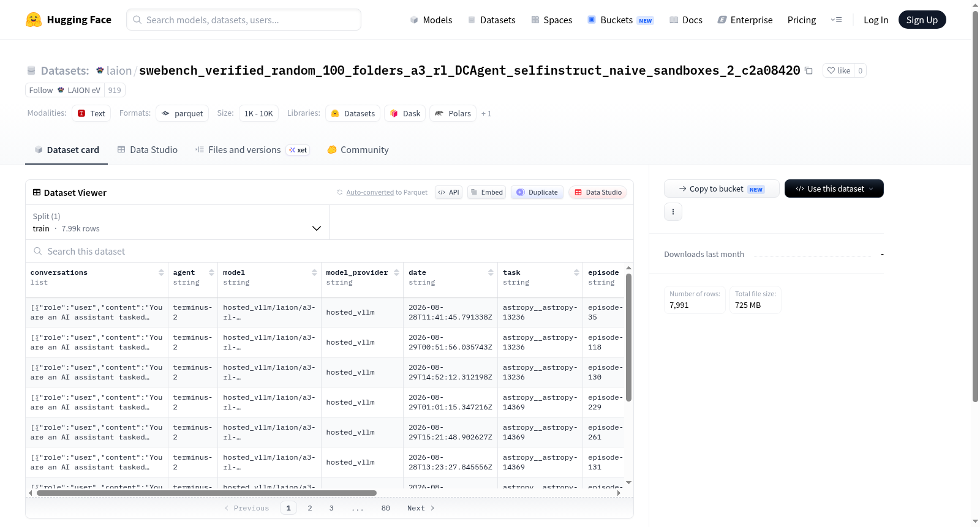Show the +1 more libraries
Image resolution: width=980 pixels, height=527 pixels.
click(x=486, y=113)
